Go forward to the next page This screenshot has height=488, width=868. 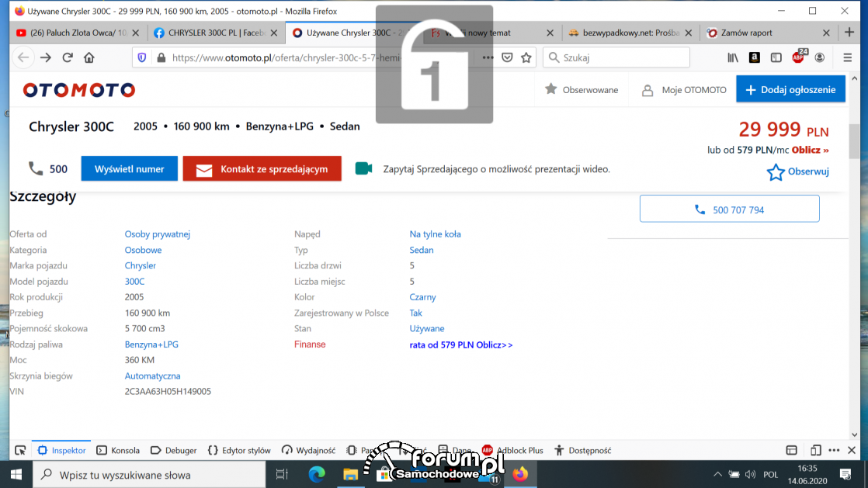click(x=45, y=57)
